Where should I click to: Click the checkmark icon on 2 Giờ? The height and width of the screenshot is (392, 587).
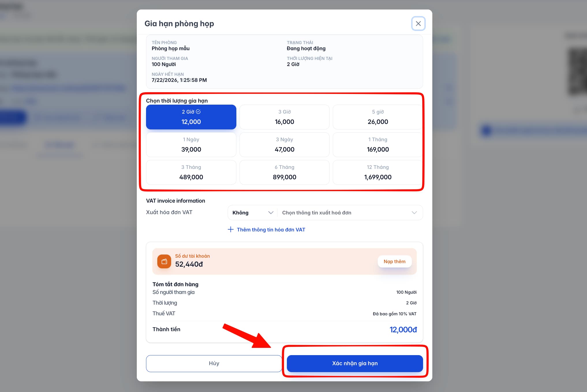tap(198, 112)
